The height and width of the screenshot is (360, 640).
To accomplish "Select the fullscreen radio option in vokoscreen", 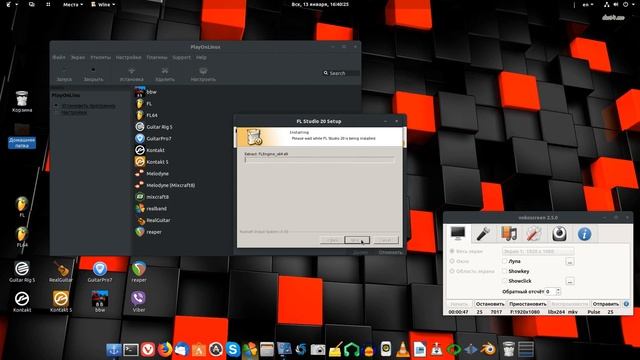I will (x=452, y=251).
